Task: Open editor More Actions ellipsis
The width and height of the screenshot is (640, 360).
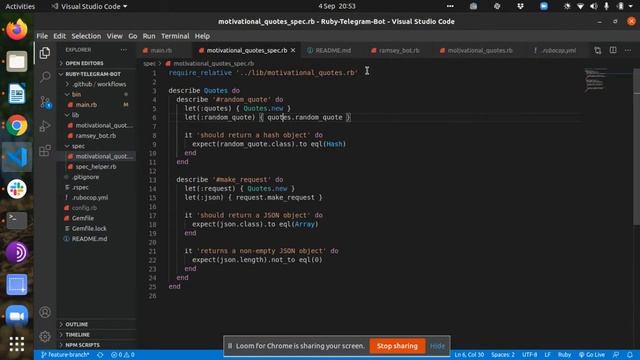Action: (x=628, y=50)
